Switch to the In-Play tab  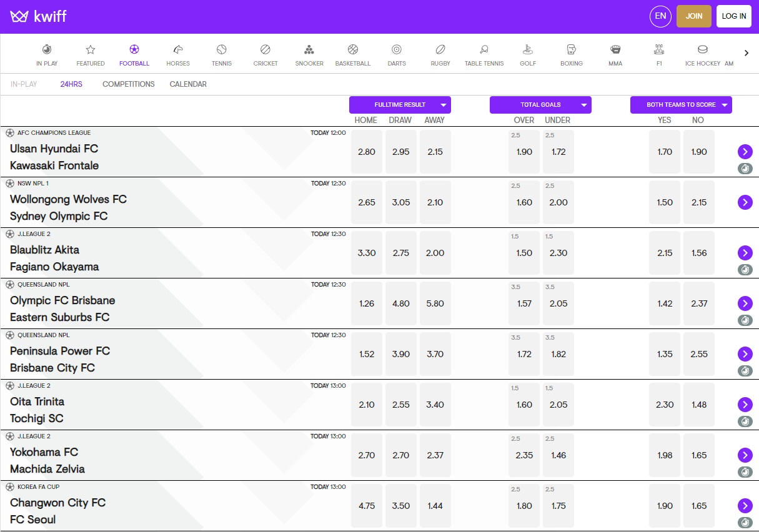[24, 84]
